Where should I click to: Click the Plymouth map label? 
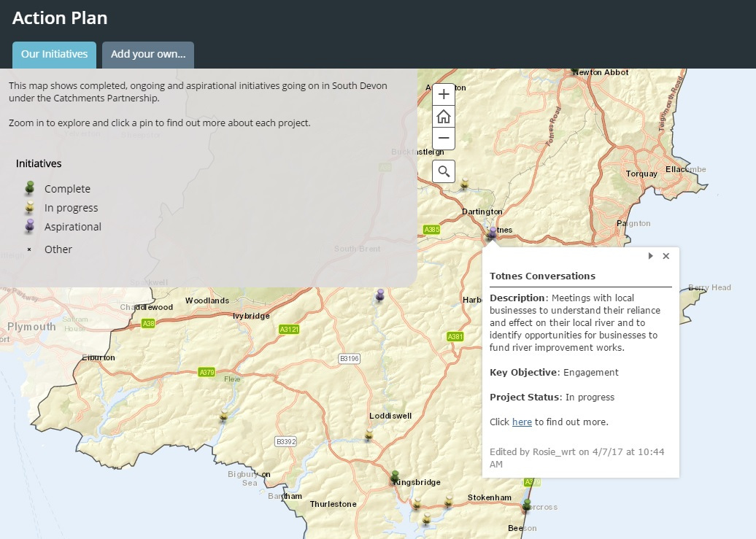(31, 326)
